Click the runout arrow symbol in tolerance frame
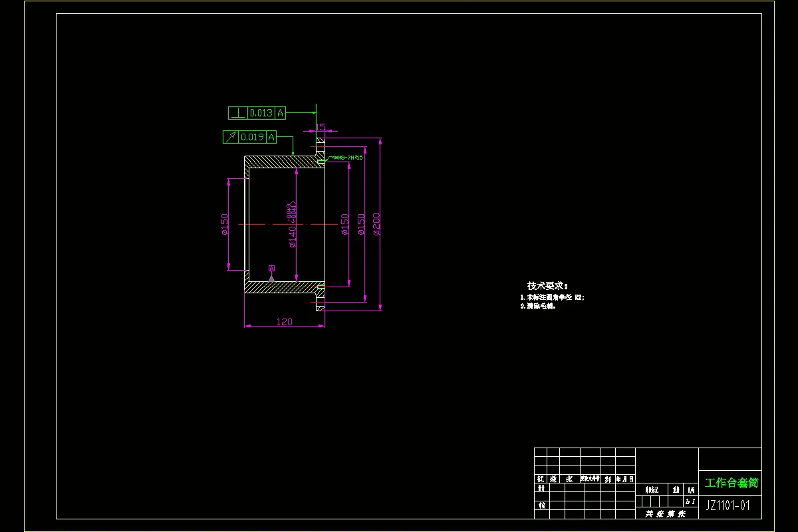 coord(230,137)
